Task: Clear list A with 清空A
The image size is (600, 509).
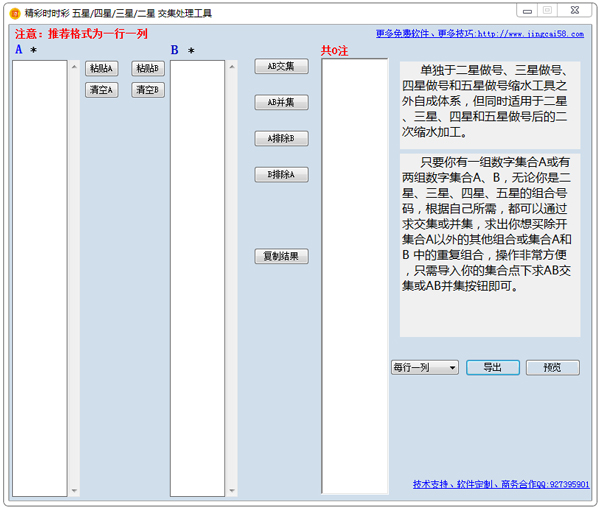Action: pos(101,90)
